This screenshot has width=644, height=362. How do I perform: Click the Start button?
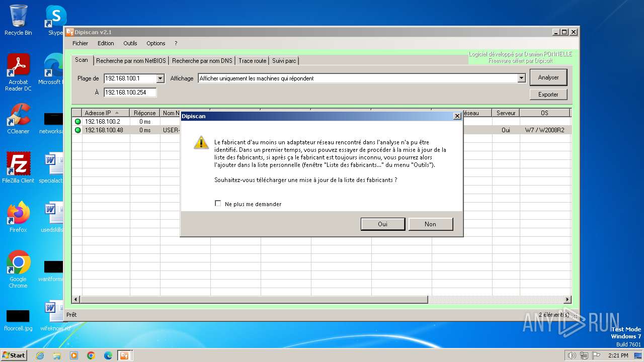tap(14, 355)
